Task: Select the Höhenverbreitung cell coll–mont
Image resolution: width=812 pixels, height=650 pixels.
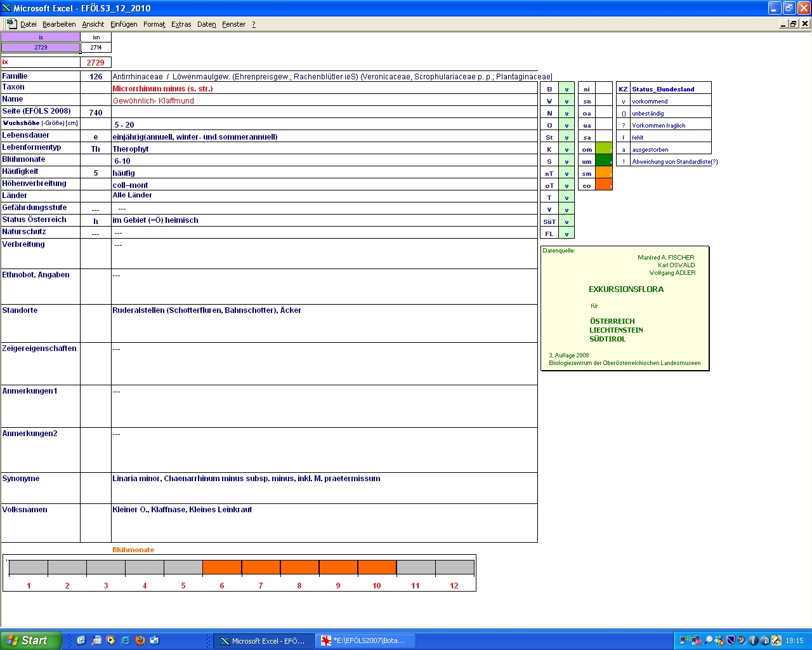Action: coord(324,185)
